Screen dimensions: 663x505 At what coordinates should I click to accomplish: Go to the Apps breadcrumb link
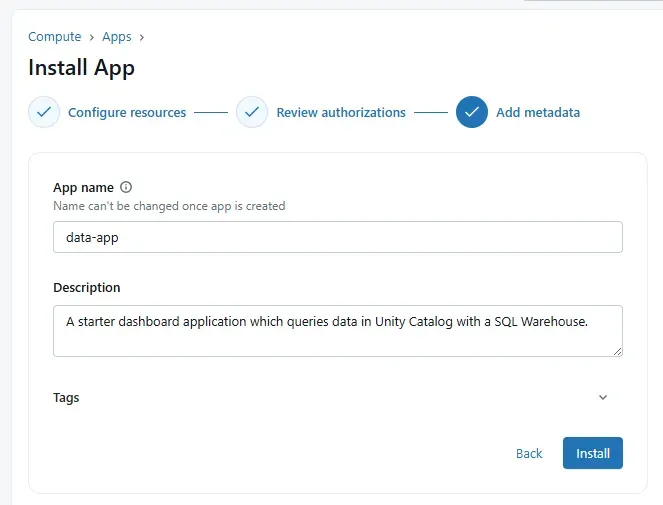pyautogui.click(x=117, y=37)
